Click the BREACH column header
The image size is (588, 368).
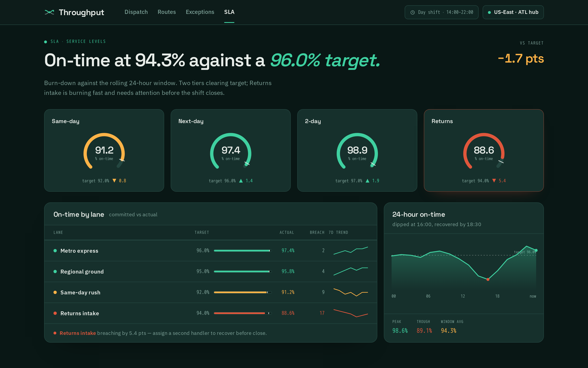click(317, 232)
